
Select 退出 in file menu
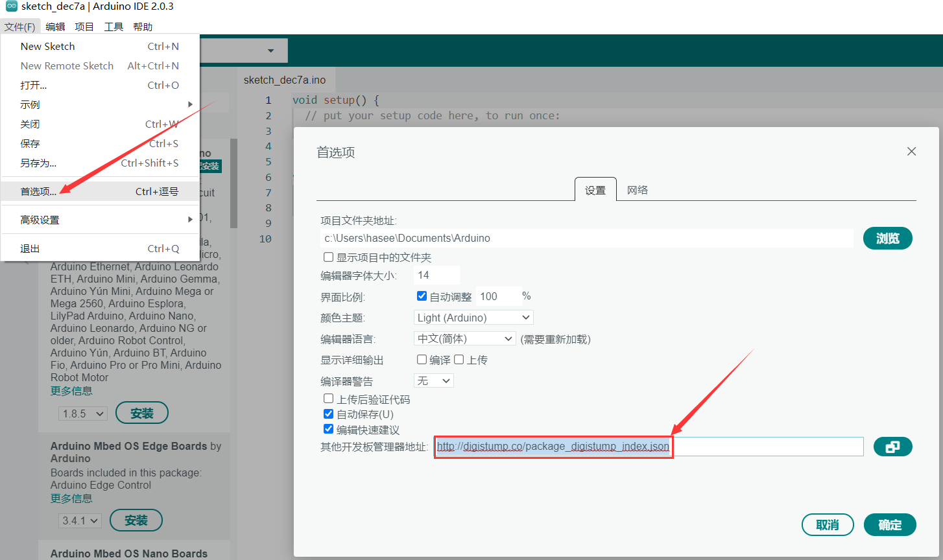pyautogui.click(x=100, y=248)
